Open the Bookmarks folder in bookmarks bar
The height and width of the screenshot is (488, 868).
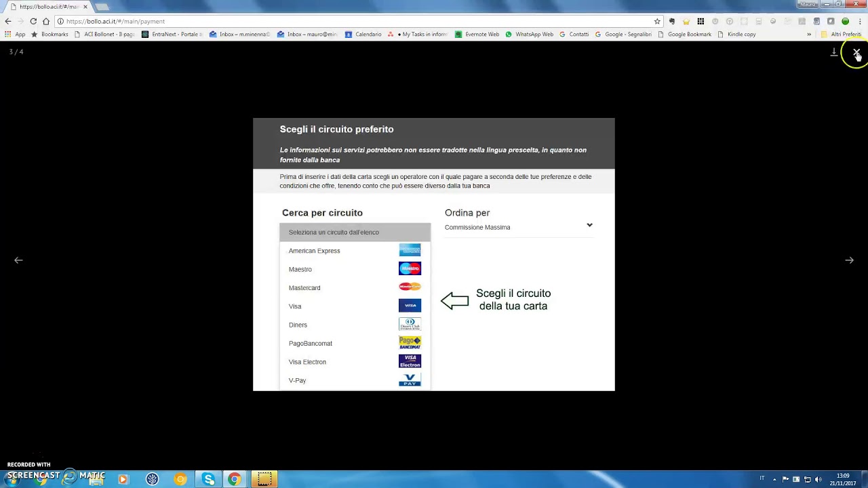pyautogui.click(x=50, y=35)
